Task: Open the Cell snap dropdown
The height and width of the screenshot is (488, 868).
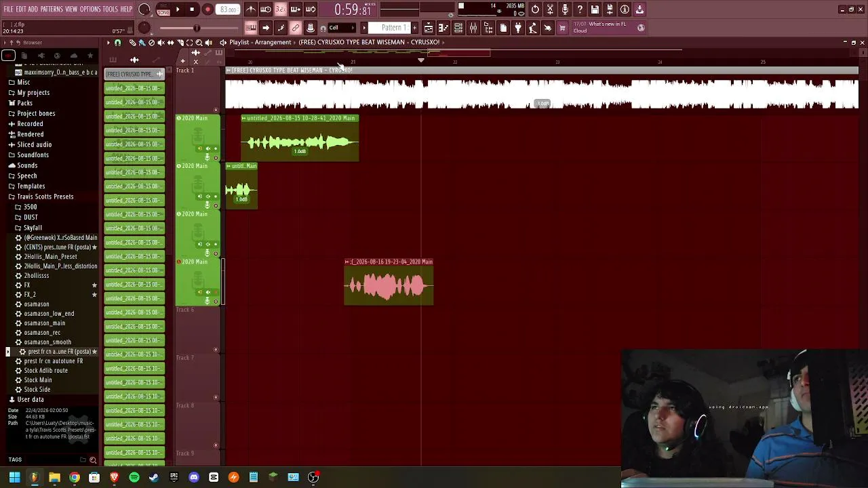Action: (340, 28)
